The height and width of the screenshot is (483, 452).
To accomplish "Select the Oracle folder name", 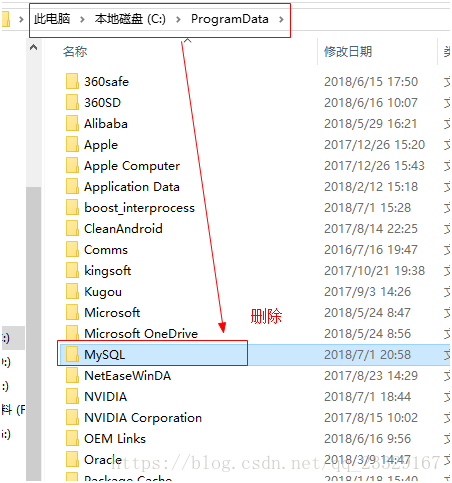I will 103,460.
